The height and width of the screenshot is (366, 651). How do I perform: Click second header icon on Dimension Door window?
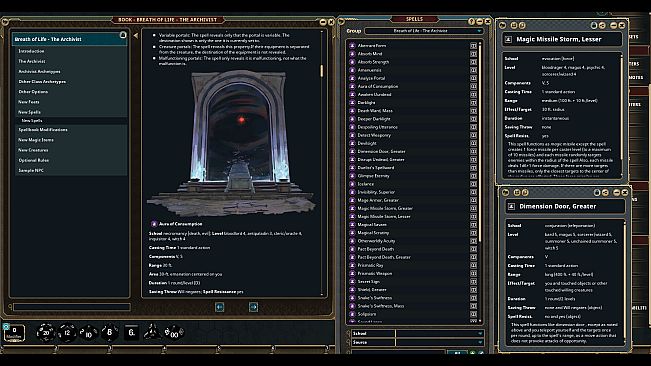point(517,193)
